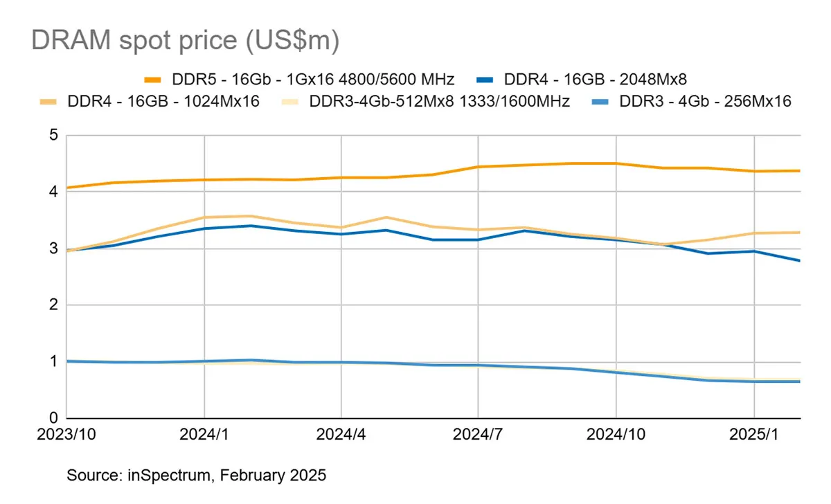The width and height of the screenshot is (831, 504).
Task: Select the DDR3 - 4Gb - 256Mx16 legend label
Action: pyautogui.click(x=705, y=102)
